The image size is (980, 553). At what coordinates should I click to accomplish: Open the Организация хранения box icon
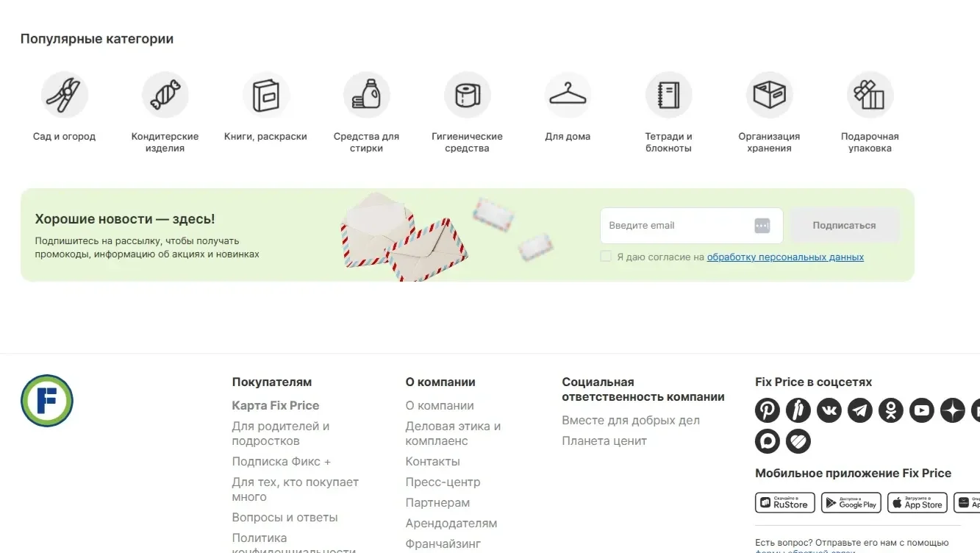tap(770, 95)
